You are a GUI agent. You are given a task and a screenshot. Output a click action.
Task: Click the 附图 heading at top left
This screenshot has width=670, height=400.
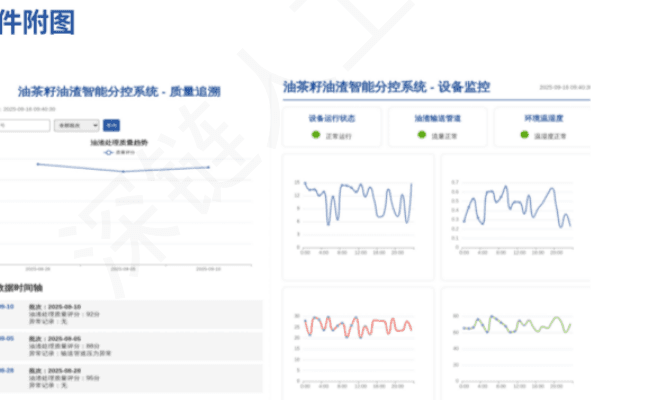pos(37,22)
